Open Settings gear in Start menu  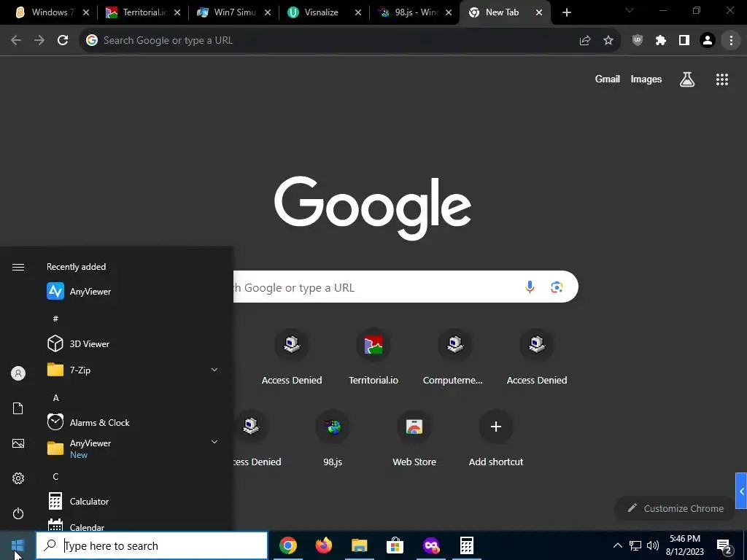(18, 478)
